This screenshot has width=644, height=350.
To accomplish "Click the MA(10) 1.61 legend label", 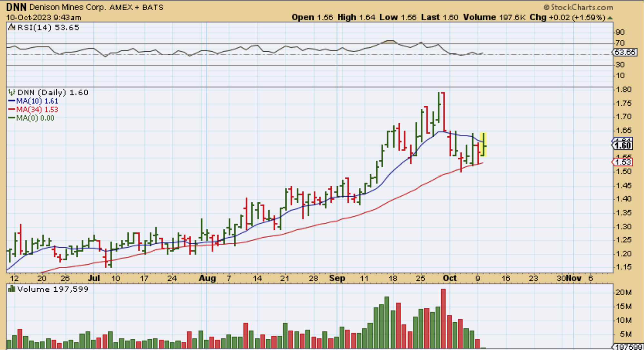I will click(37, 101).
